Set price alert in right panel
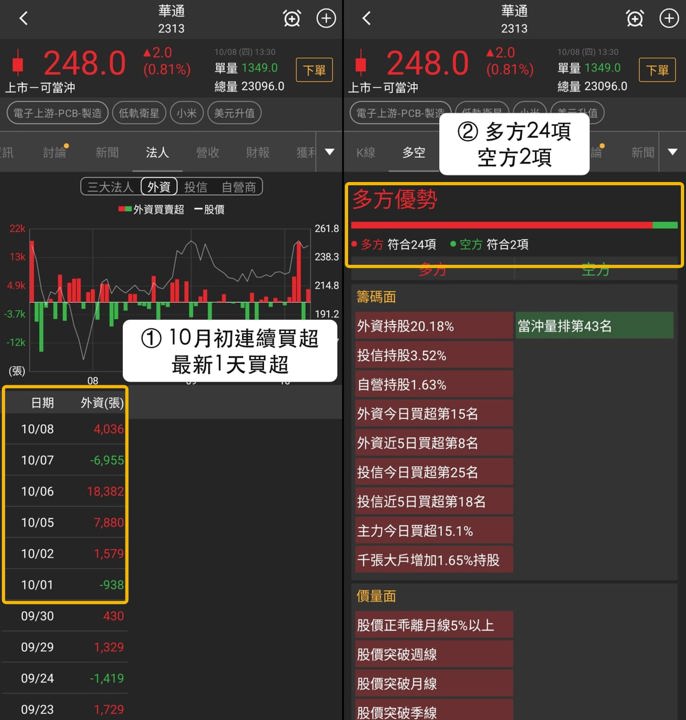 (635, 19)
